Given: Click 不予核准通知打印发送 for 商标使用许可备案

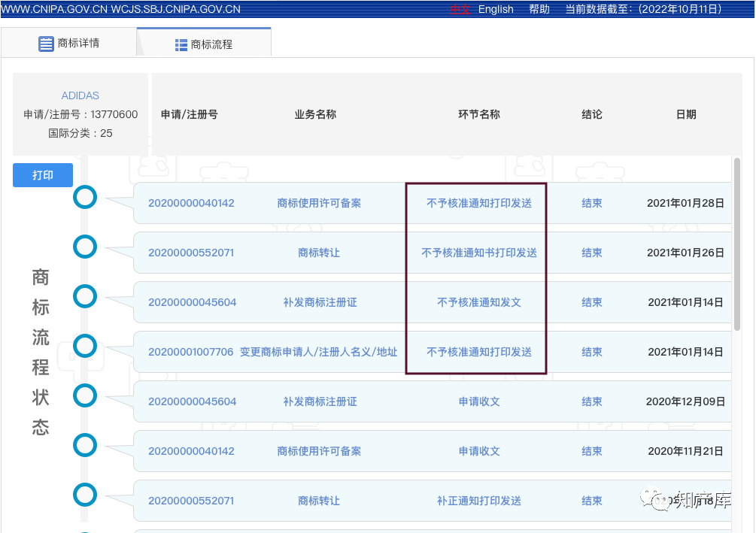Looking at the screenshot, I should pos(479,203).
